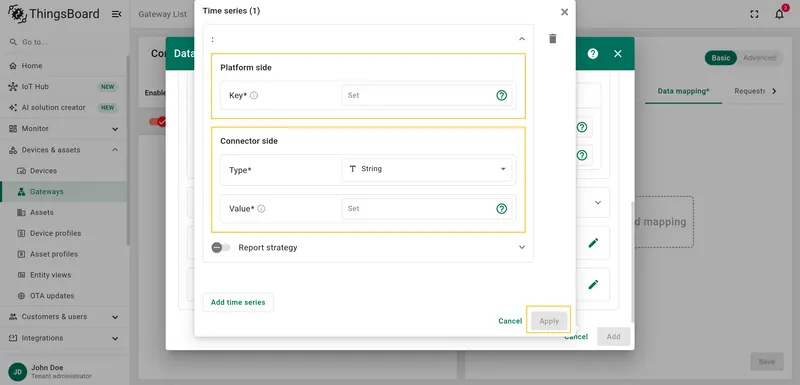Click Cancel in Time series dialog
800x385 pixels.
coord(510,321)
